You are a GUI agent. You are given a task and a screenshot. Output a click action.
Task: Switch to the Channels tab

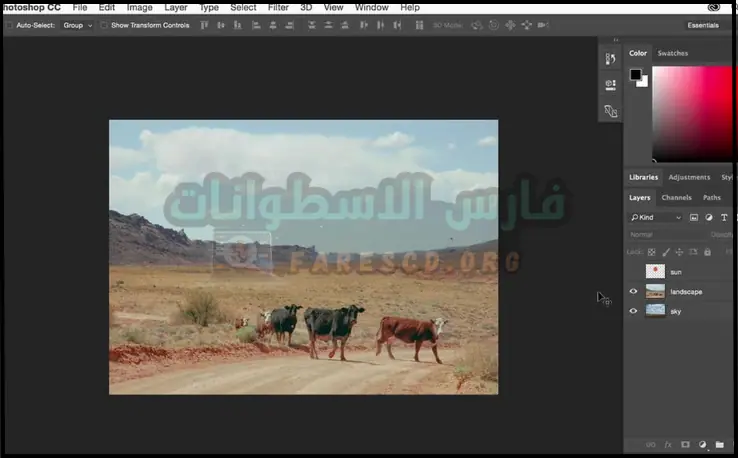(676, 198)
